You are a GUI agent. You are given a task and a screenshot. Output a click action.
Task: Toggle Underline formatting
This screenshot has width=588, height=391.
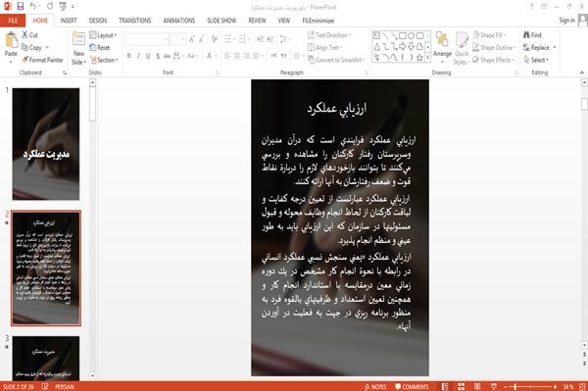pyautogui.click(x=148, y=56)
